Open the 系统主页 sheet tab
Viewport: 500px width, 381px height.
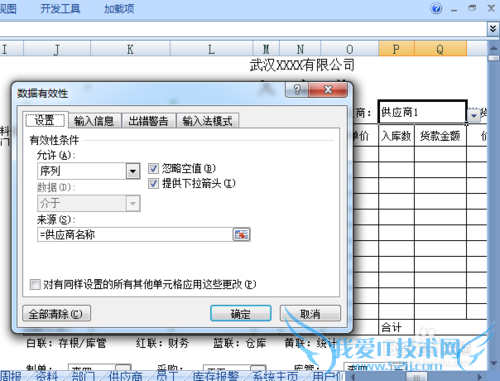(275, 376)
